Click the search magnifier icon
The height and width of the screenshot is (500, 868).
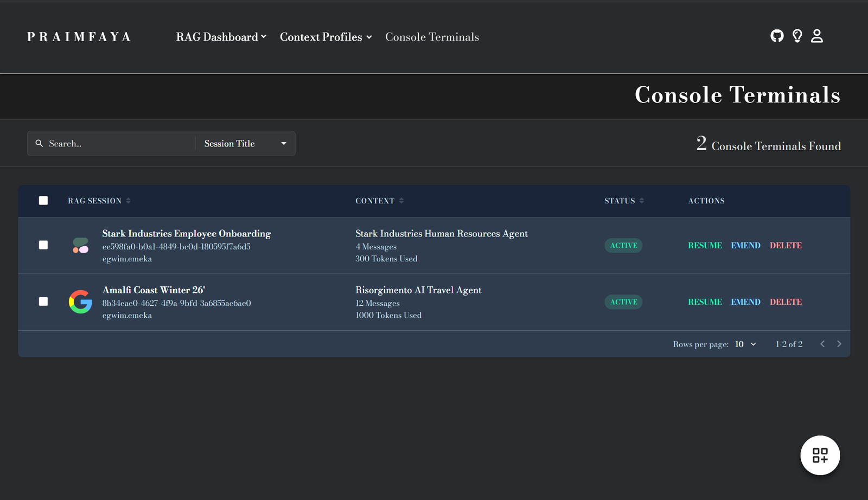39,143
